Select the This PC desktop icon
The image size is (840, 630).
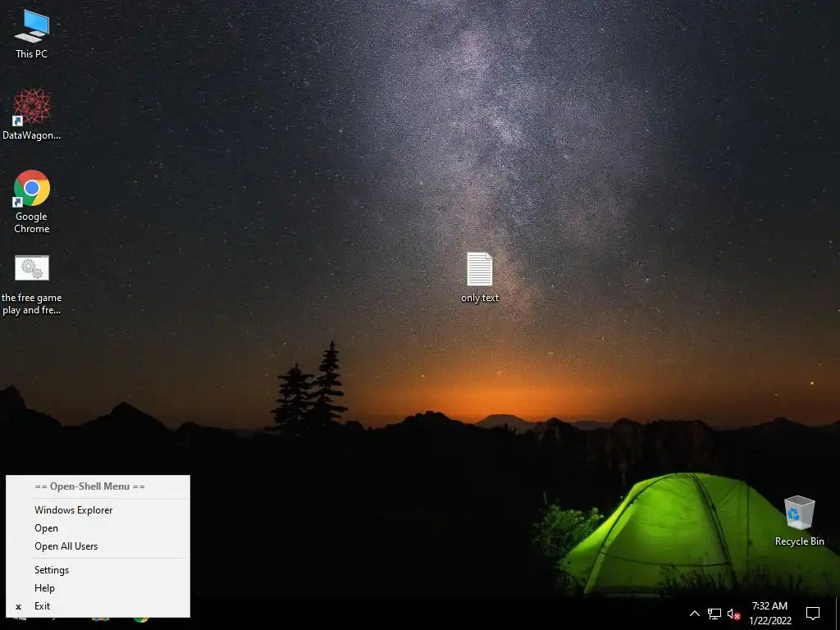point(32,34)
